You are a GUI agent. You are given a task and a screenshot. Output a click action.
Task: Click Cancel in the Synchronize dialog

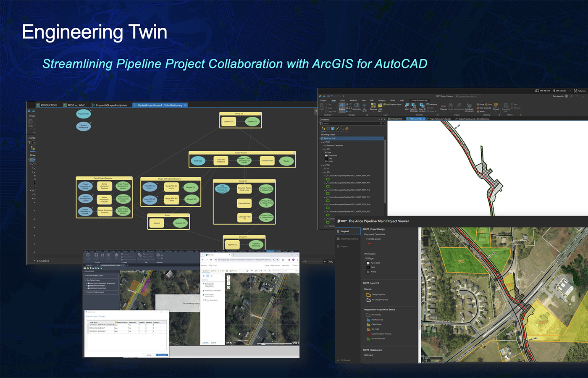coord(149,355)
